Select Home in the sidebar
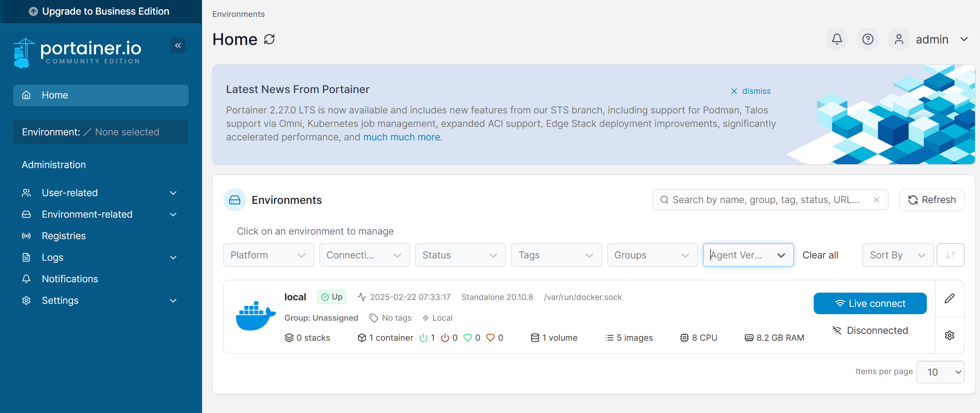Viewport: 980px width, 413px height. 101,95
